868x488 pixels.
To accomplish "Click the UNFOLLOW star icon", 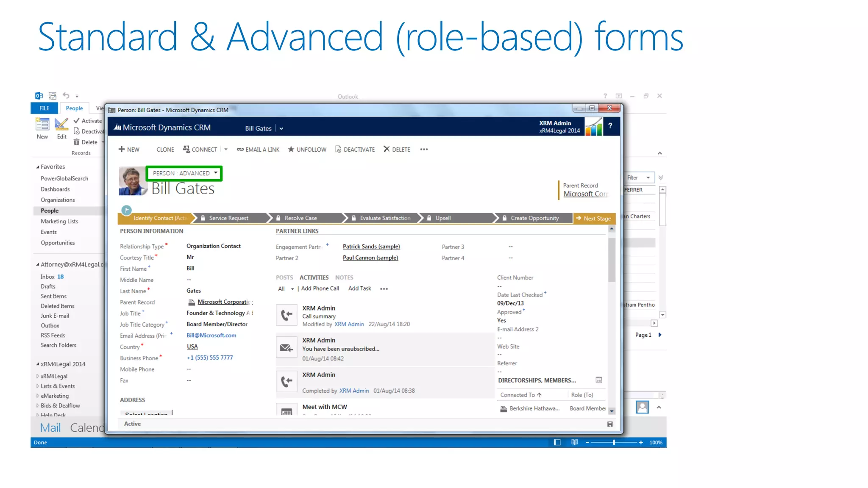I will (291, 149).
